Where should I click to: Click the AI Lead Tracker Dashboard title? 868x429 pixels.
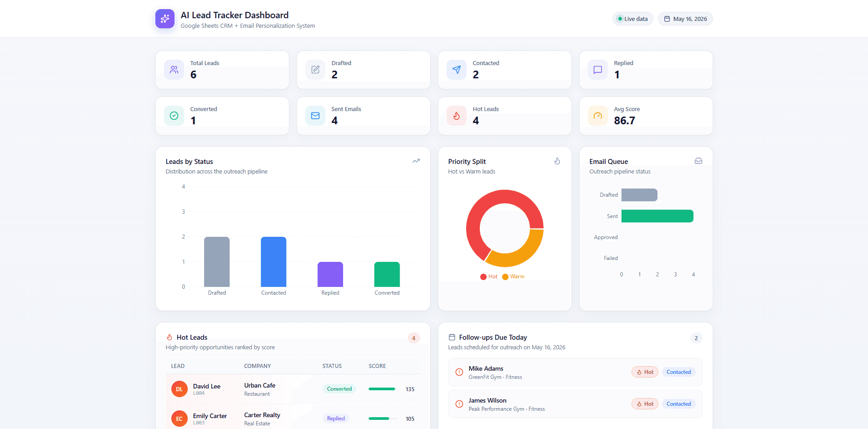(x=235, y=15)
